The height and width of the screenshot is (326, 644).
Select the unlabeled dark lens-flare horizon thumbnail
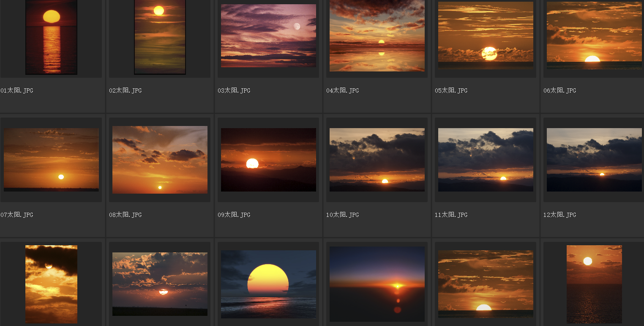377,284
